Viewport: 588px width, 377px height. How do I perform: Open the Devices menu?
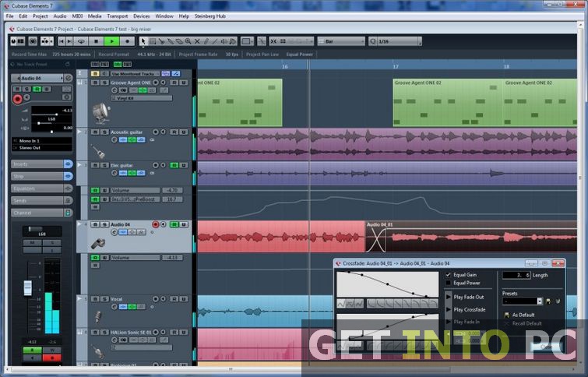coord(142,16)
